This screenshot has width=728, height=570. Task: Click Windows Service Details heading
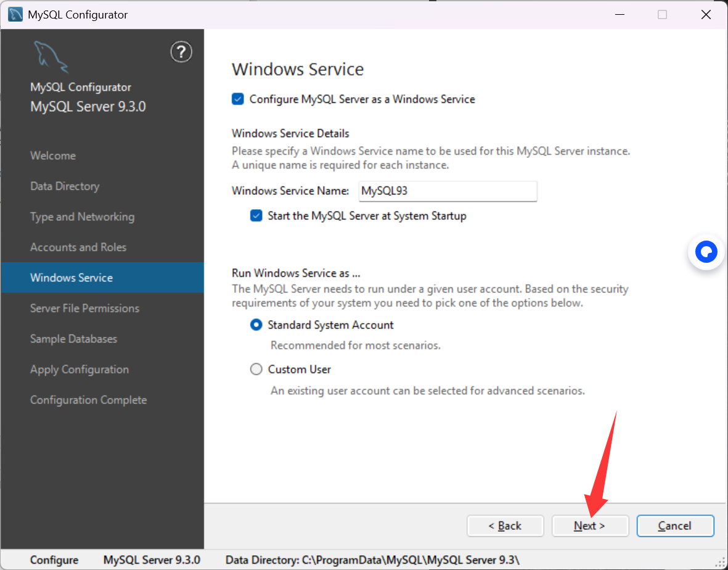[x=290, y=133]
